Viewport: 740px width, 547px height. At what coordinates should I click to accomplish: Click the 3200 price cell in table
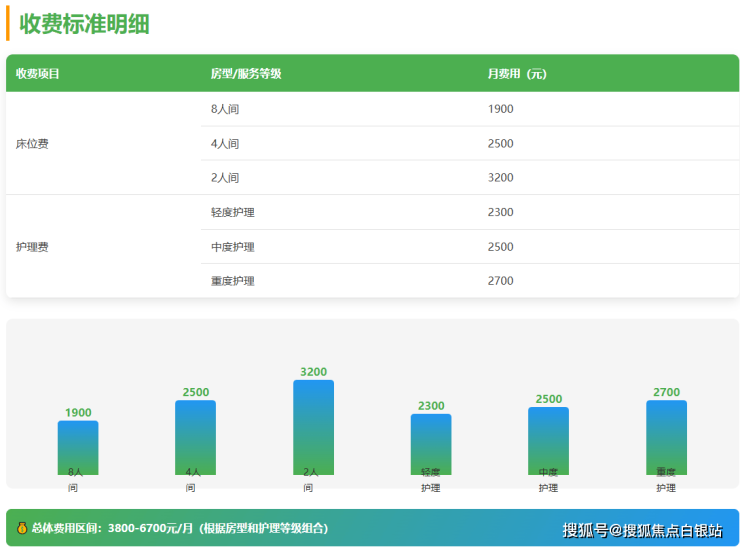500,178
